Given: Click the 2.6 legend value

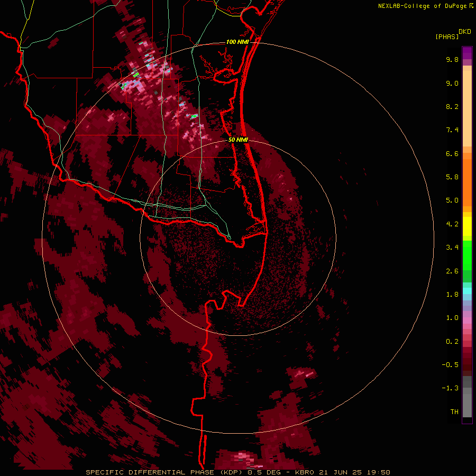Looking at the screenshot, I should (452, 271).
